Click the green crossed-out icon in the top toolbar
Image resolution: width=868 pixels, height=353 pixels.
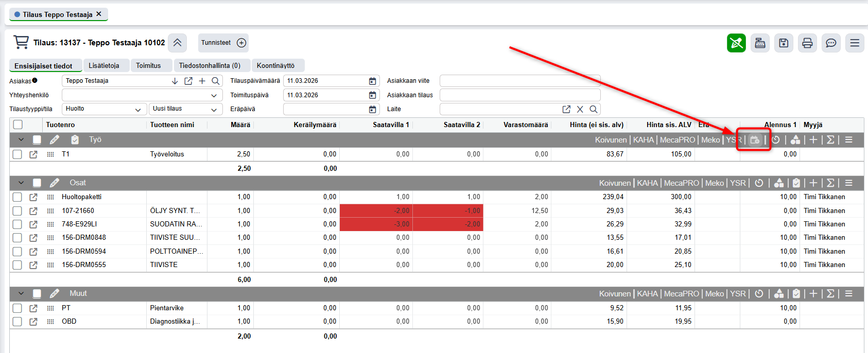736,43
